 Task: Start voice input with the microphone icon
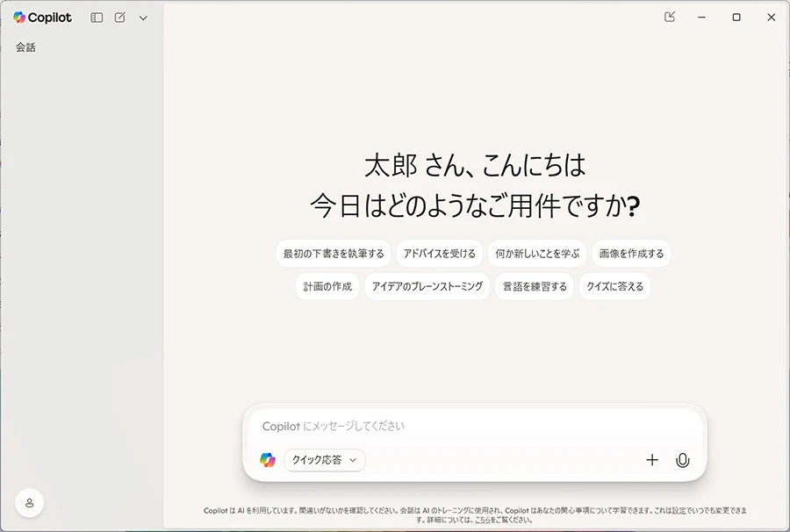tap(683, 460)
